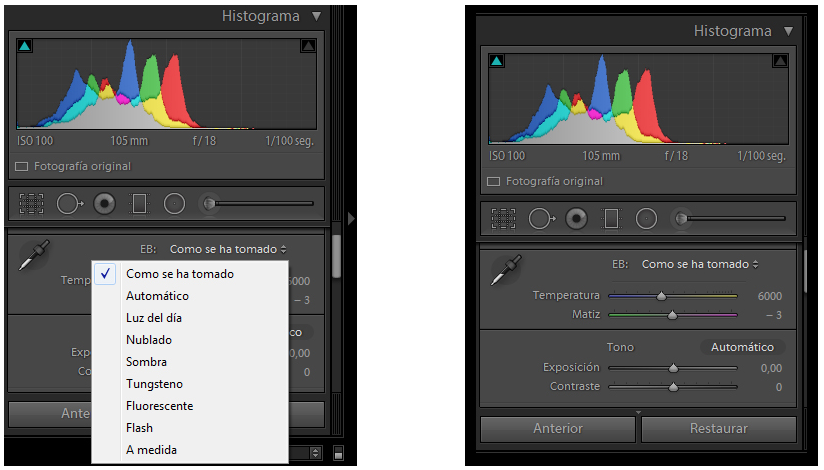824x470 pixels.
Task: Toggle highlight clipping indicator in right histogram
Action: (x=777, y=61)
